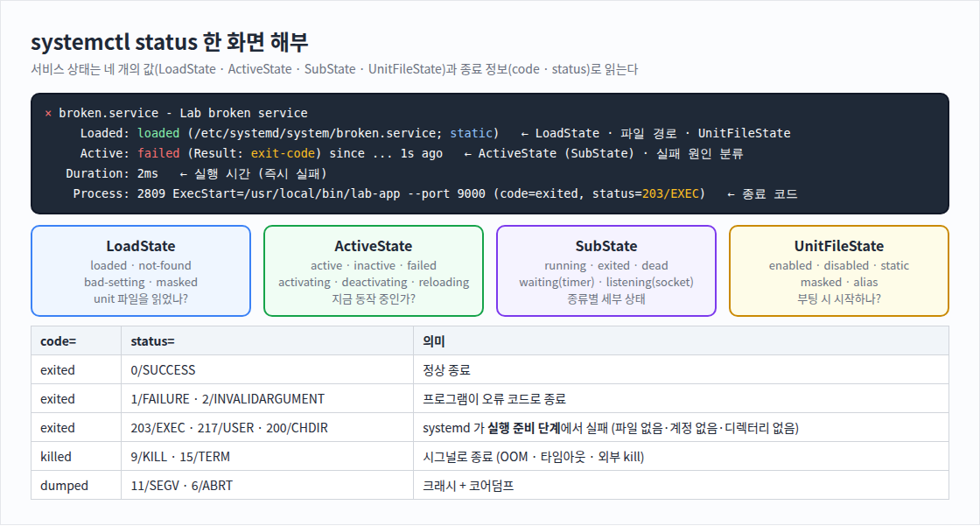Click 'waiting(timer) · listening(socket)' text
Image resolution: width=980 pixels, height=526 pixels.
click(x=606, y=282)
